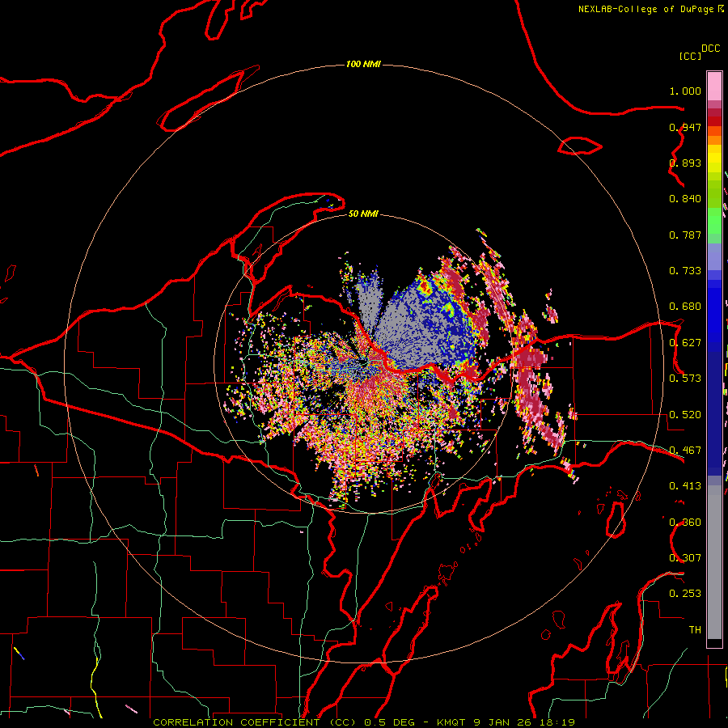The width and height of the screenshot is (728, 728).
Task: Click the 0.840 scale value
Action: click(x=685, y=199)
